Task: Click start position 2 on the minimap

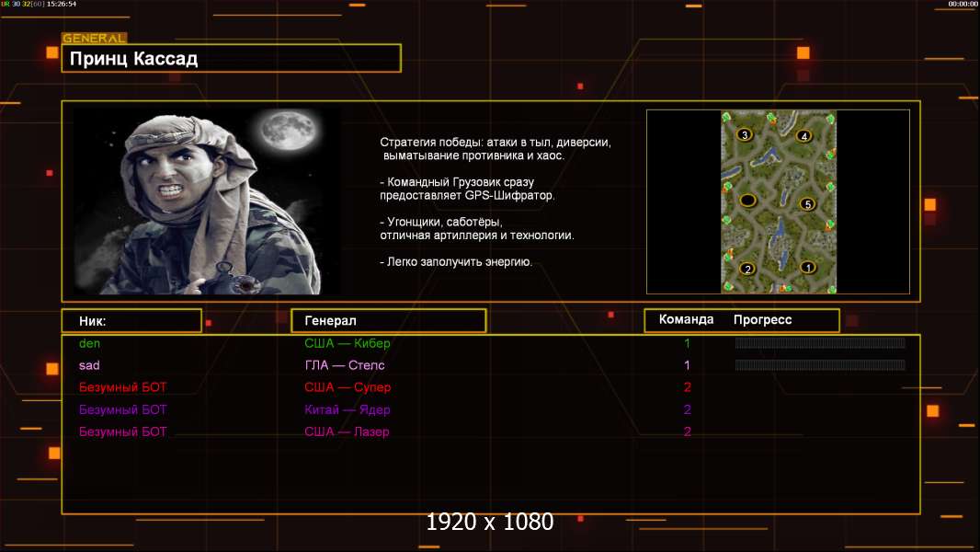Action: 747,269
